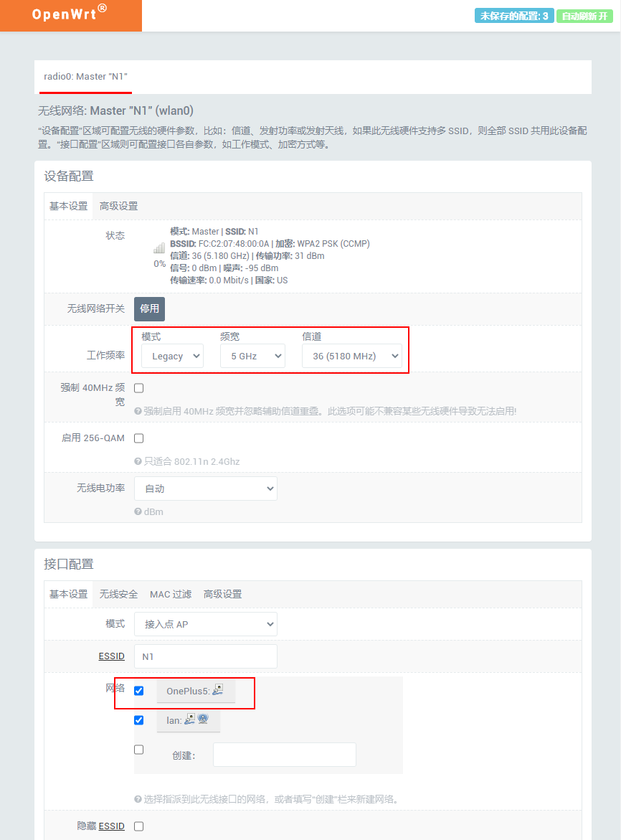Click the ESSID input field N1
This screenshot has height=840, width=621.
click(206, 656)
